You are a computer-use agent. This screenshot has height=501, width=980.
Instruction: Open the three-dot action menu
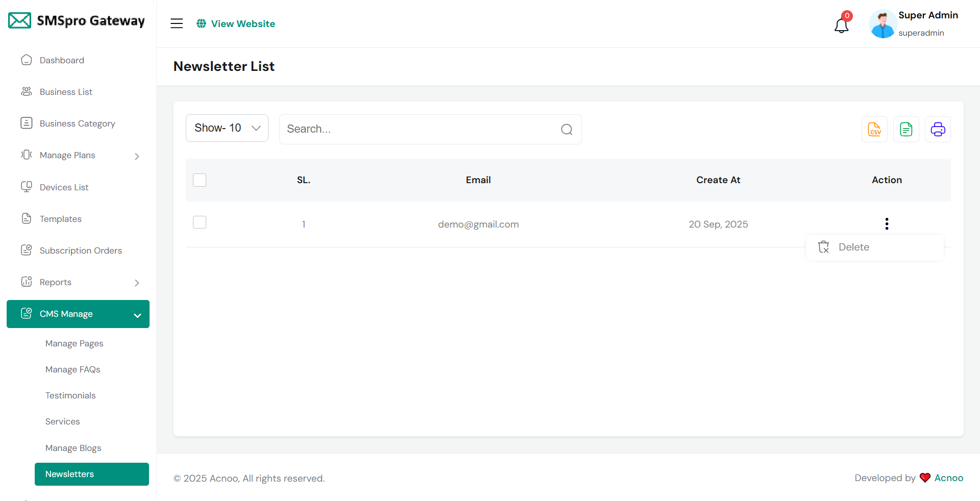887,224
